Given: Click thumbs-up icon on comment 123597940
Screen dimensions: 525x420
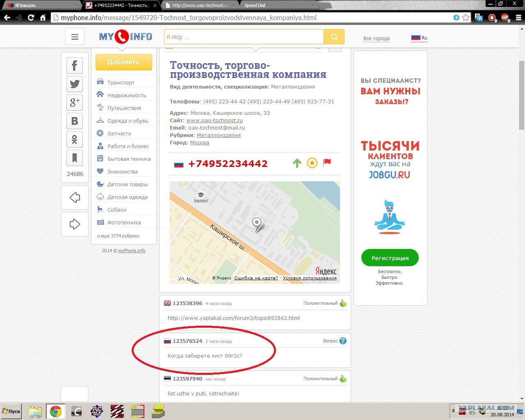Looking at the screenshot, I should coord(343,379).
